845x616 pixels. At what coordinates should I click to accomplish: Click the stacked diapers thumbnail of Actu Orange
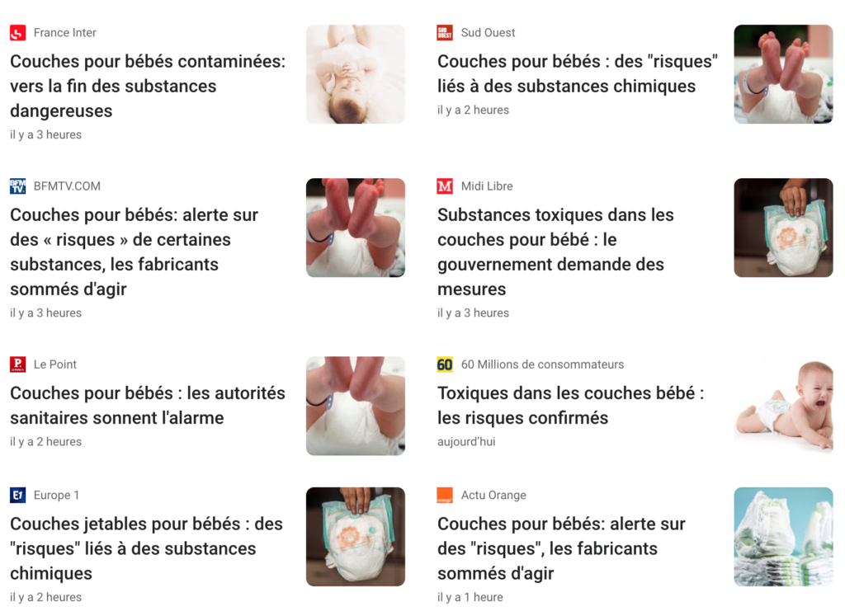click(784, 537)
